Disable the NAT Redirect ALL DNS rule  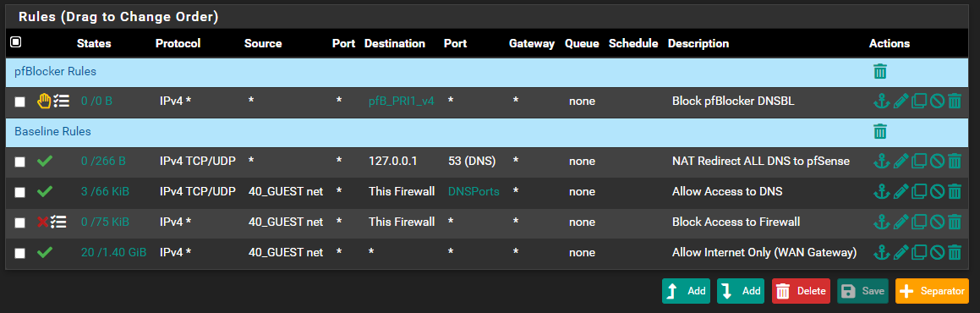pyautogui.click(x=936, y=162)
